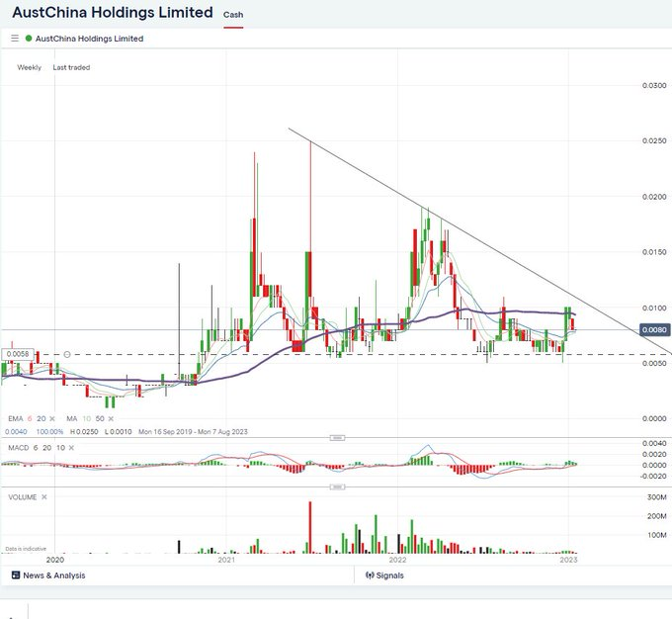672x619 pixels.
Task: Remove the MA indicator with its X
Action: pos(111,418)
